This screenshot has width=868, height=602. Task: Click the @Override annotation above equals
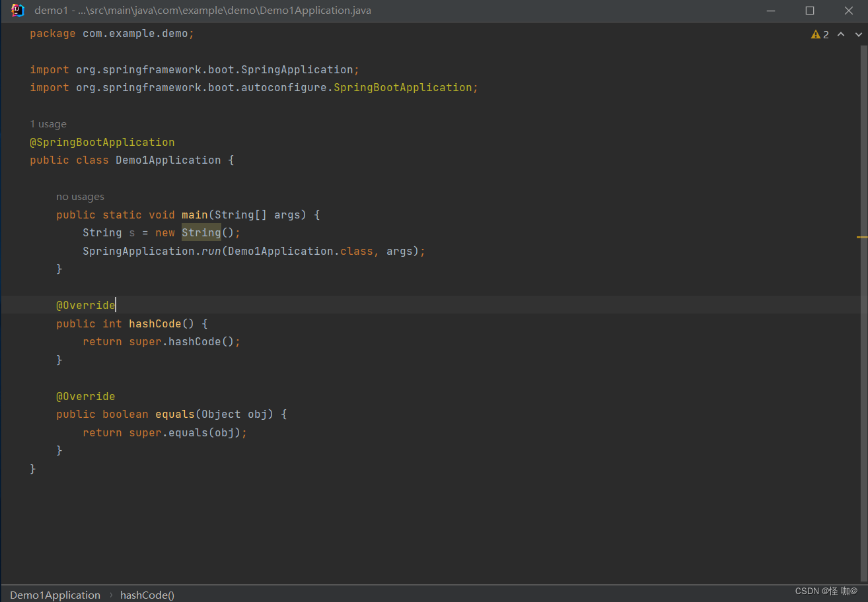tap(86, 396)
